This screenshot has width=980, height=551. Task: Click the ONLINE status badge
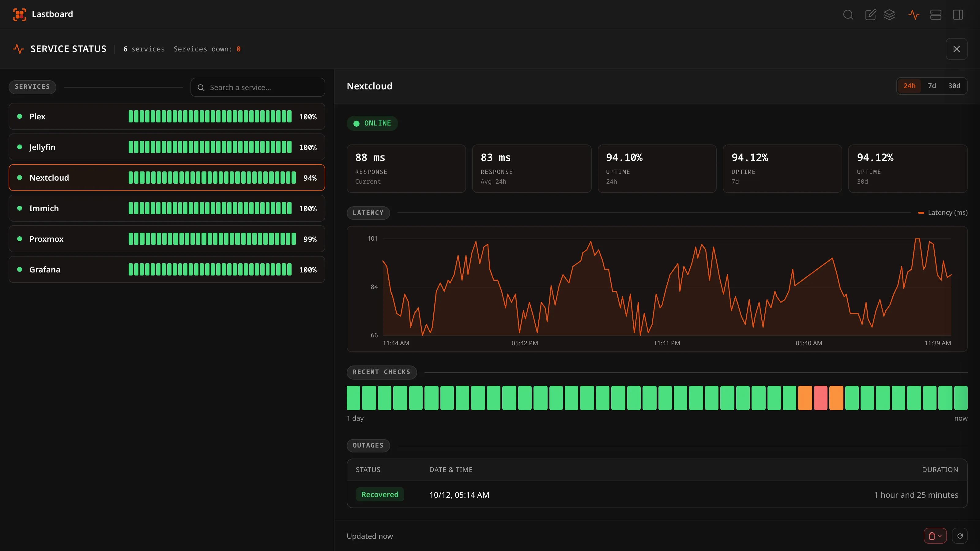click(372, 123)
